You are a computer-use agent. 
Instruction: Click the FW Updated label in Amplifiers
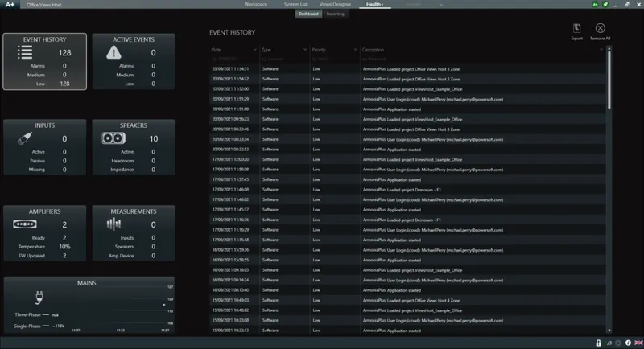31,256
